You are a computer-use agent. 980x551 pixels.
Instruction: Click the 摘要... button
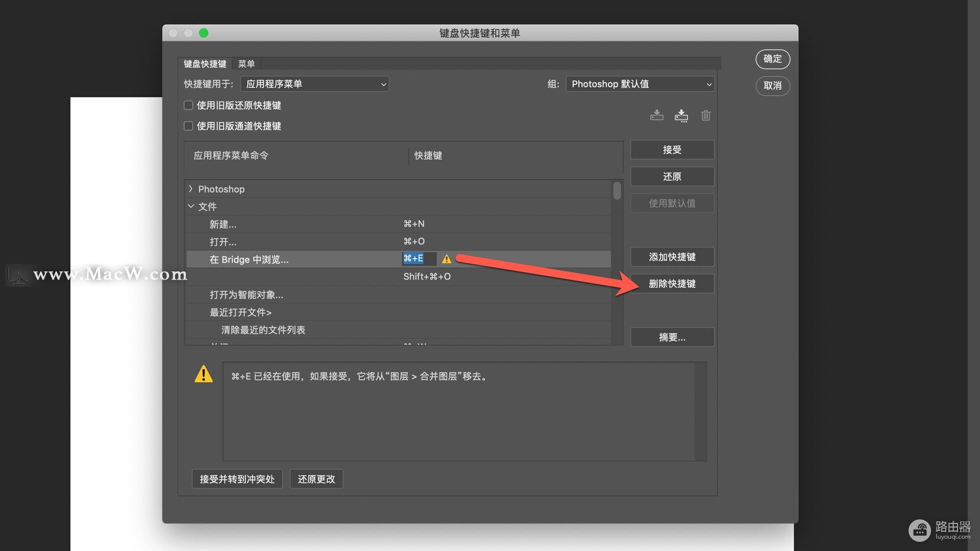672,337
